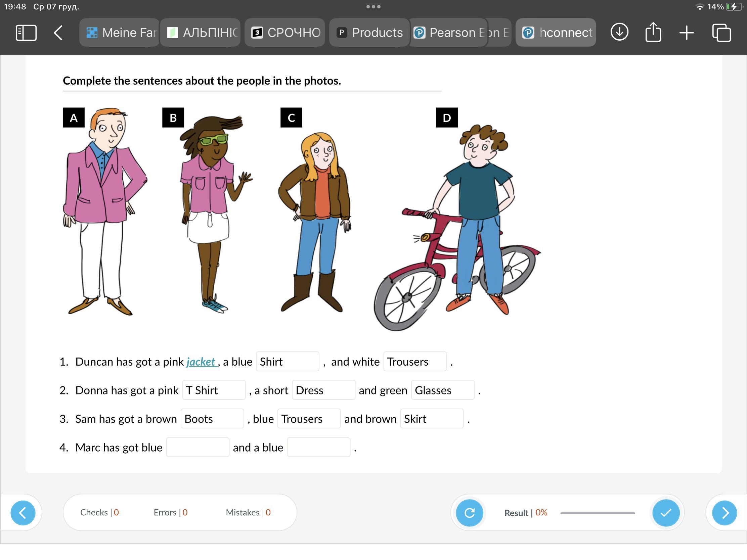The width and height of the screenshot is (747, 560).
Task: Tap the share icon
Action: coord(653,33)
